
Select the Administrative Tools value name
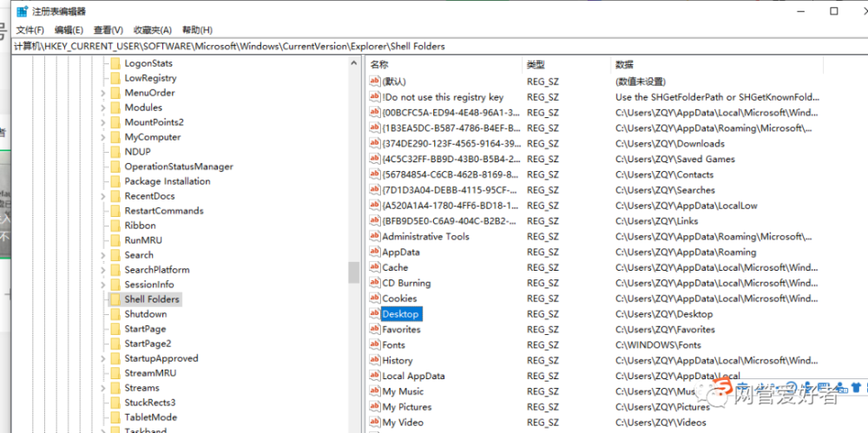pos(425,236)
